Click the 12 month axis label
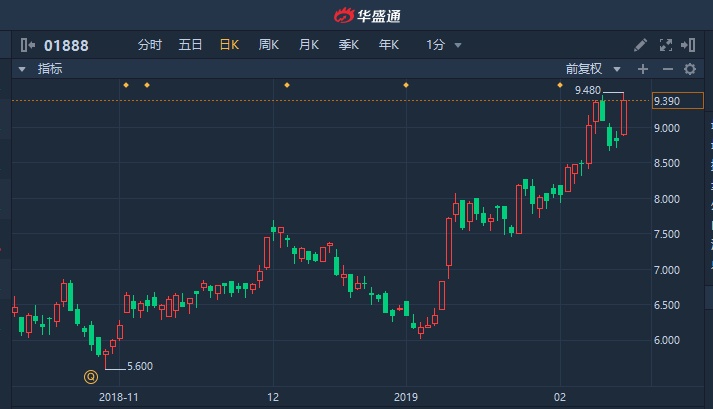Image resolution: width=713 pixels, height=409 pixels. pos(273,397)
